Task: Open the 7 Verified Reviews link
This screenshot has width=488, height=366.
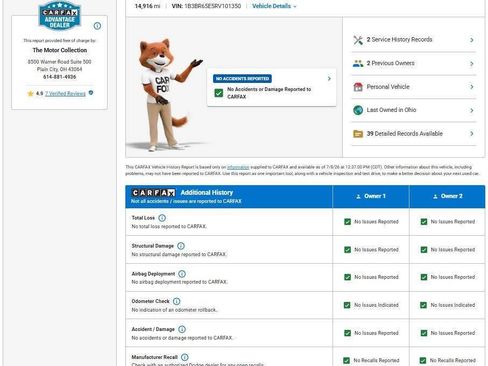Action: pos(65,94)
